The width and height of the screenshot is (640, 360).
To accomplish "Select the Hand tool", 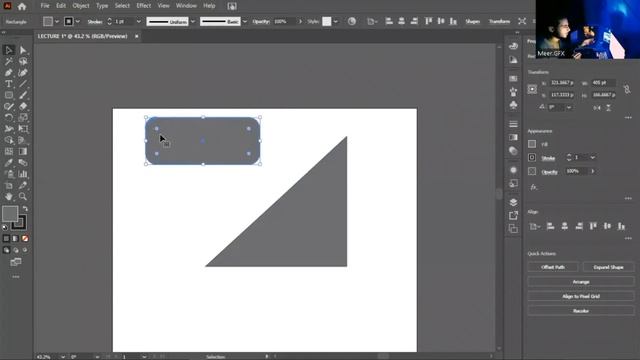I will tap(9, 197).
